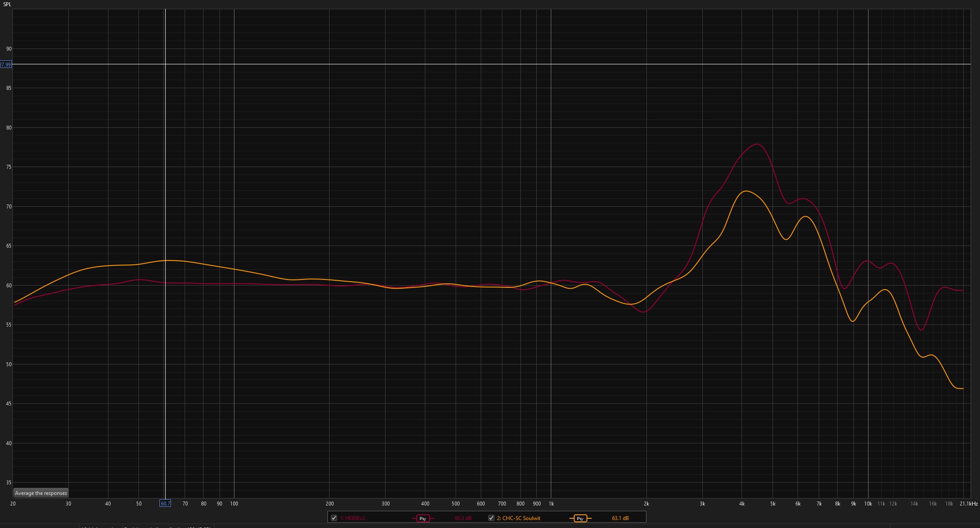Open the crimson Psy smoothing indicator for HE6SEv2
Image resolution: width=980 pixels, height=528 pixels.
423,518
